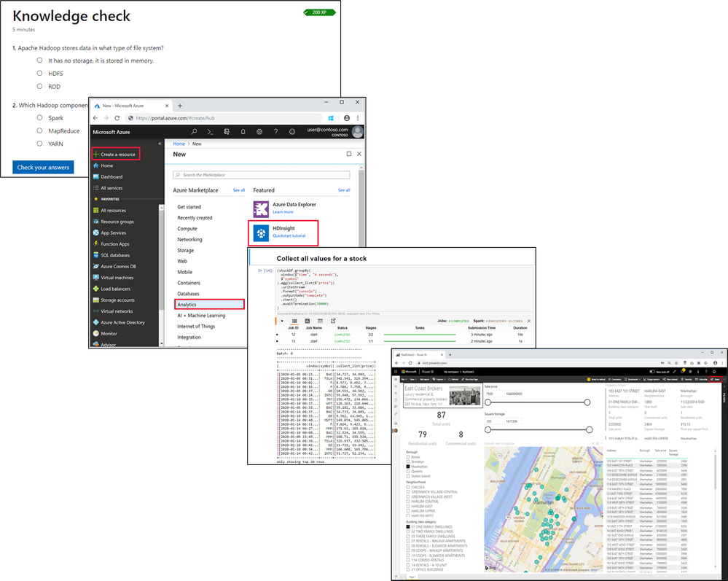This screenshot has height=581, width=728.
Task: Open the Explore dropdown in Power BI
Action: [439, 380]
